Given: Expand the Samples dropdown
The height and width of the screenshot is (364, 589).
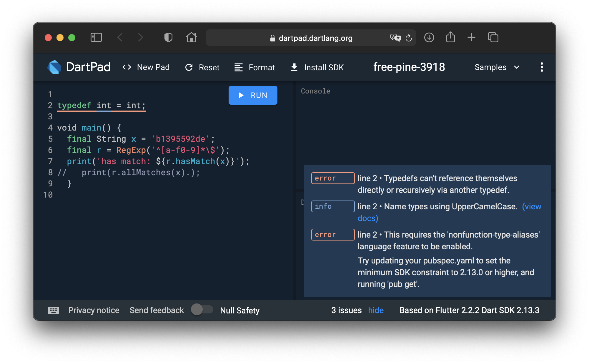Looking at the screenshot, I should click(x=497, y=67).
